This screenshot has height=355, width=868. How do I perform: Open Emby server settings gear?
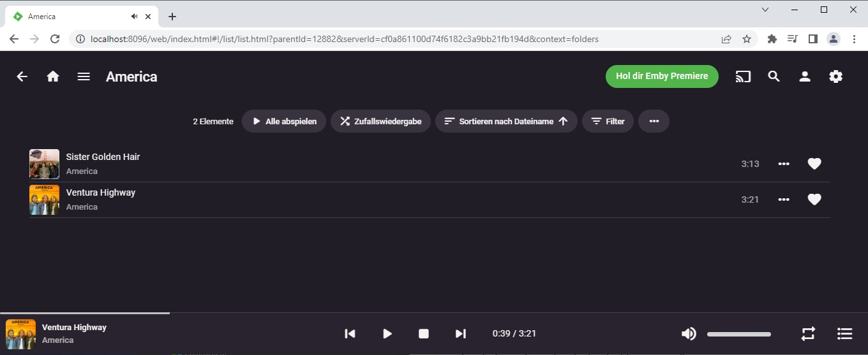click(835, 76)
